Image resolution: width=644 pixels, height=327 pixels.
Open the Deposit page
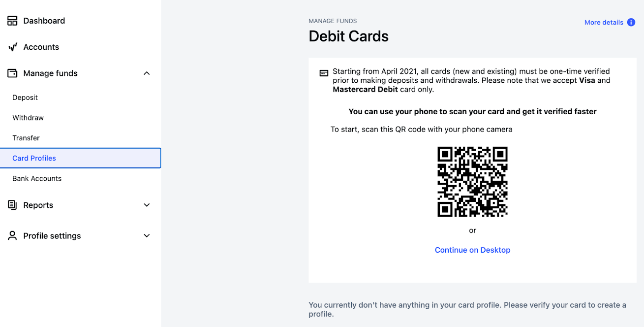[x=25, y=98]
